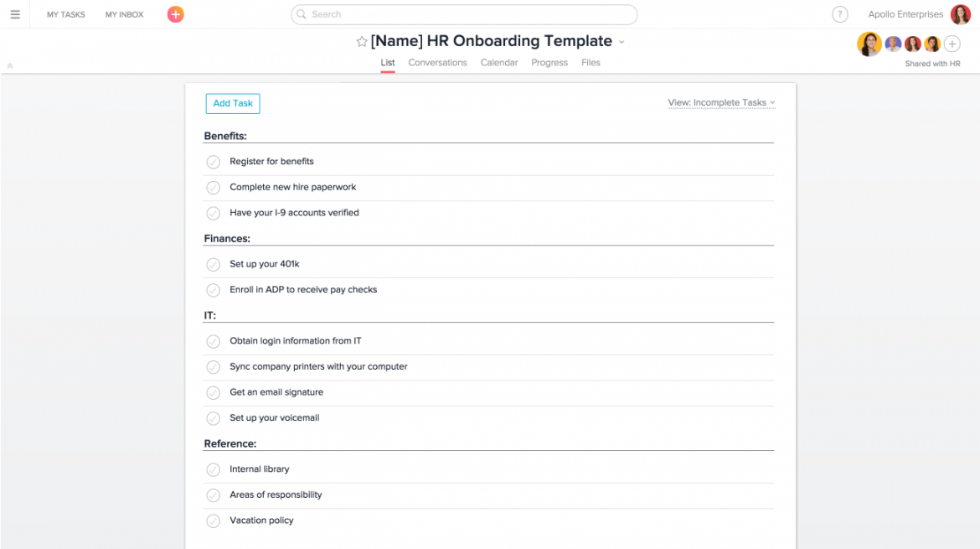This screenshot has height=549, width=980.
Task: Open My Inbox
Action: point(124,15)
